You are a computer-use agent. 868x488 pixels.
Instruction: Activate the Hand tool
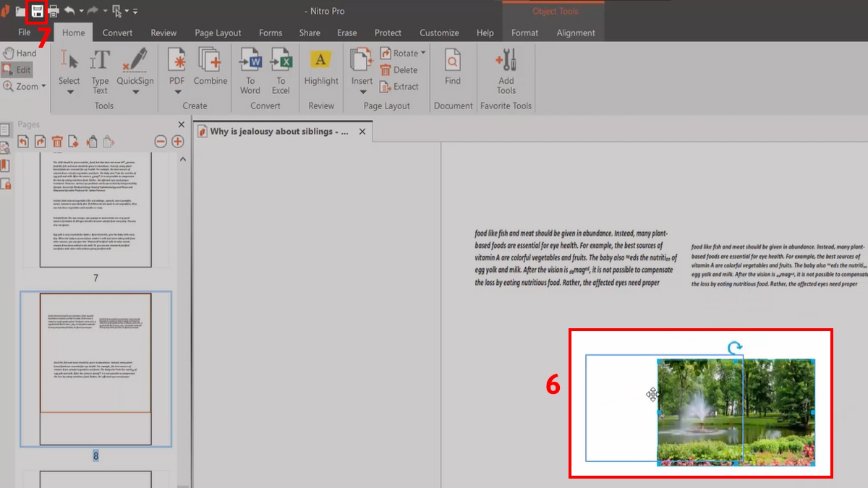[x=20, y=53]
